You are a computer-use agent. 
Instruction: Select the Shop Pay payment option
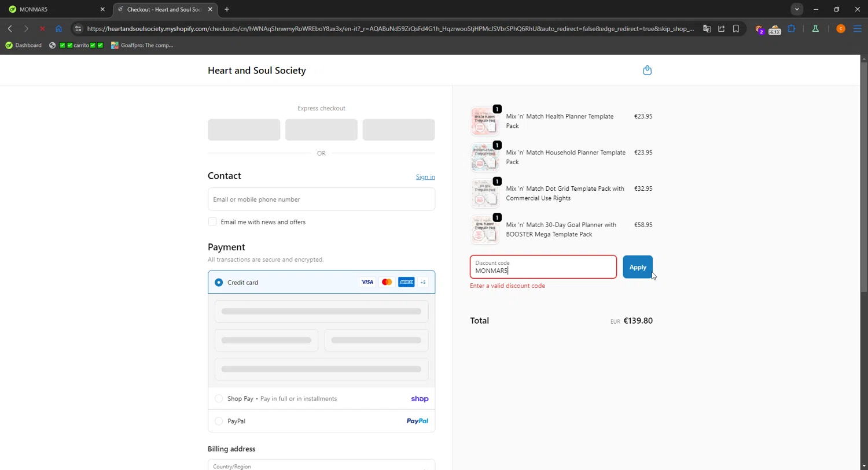(x=219, y=398)
